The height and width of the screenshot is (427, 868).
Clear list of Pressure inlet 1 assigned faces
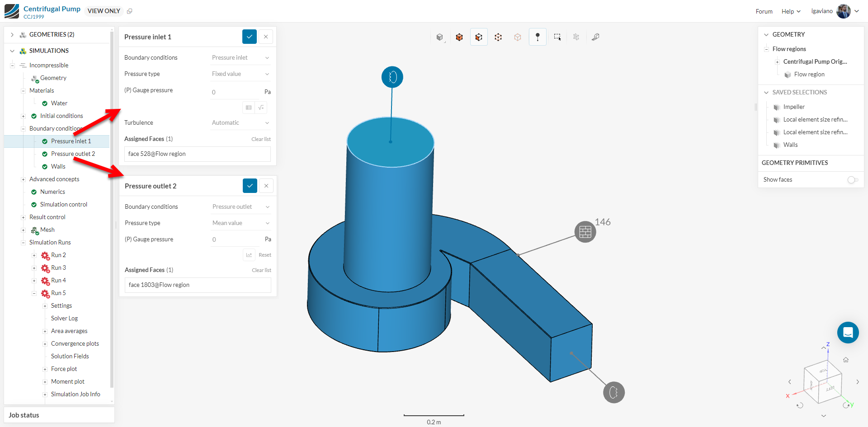click(x=261, y=139)
